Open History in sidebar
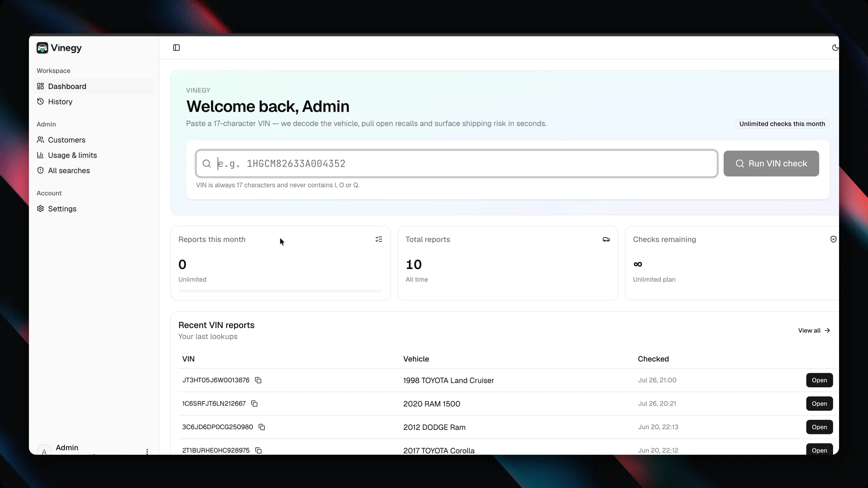 pyautogui.click(x=94, y=102)
